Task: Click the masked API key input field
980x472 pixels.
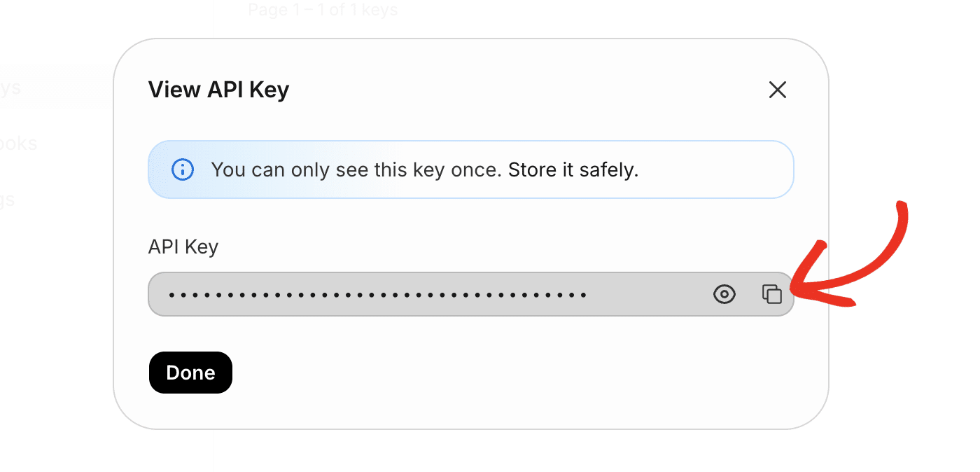Action: pos(420,294)
